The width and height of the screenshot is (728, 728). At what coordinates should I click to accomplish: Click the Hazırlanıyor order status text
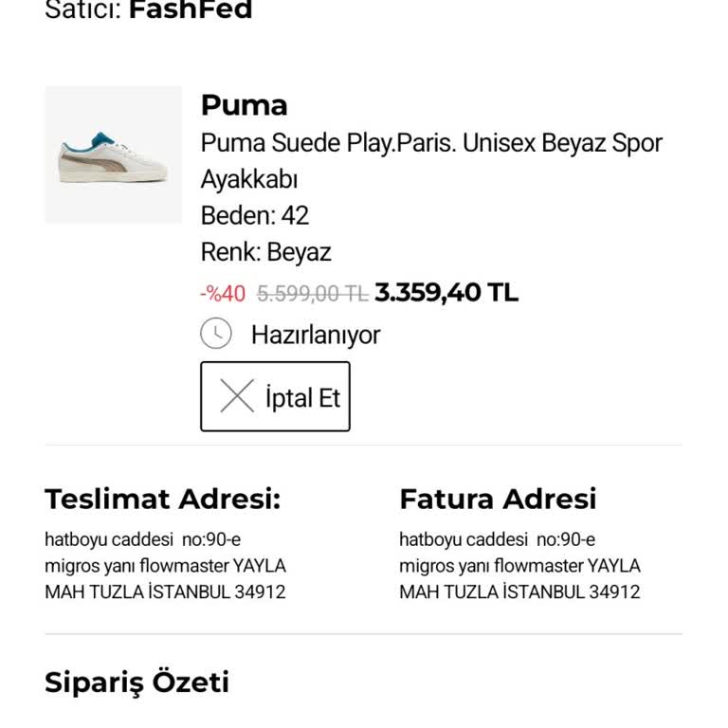(315, 335)
